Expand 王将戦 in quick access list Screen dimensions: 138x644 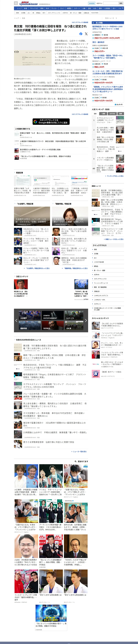click(108, 254)
